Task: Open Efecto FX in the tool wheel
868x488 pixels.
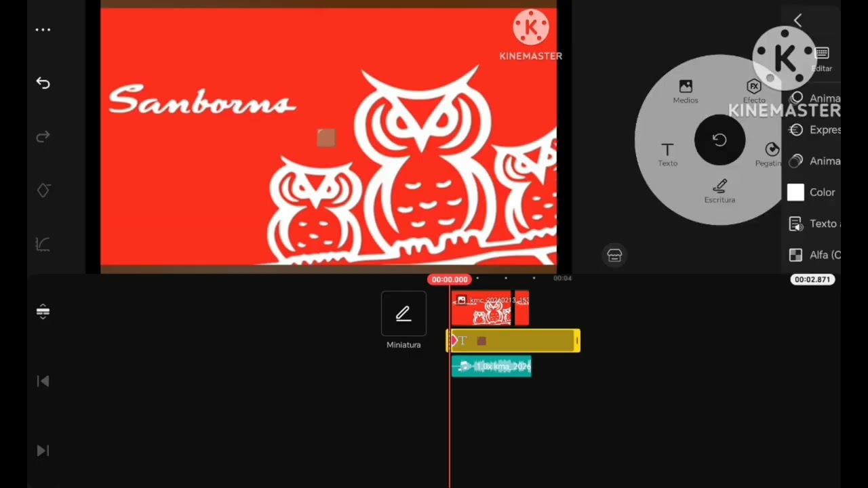Action: [x=754, y=91]
